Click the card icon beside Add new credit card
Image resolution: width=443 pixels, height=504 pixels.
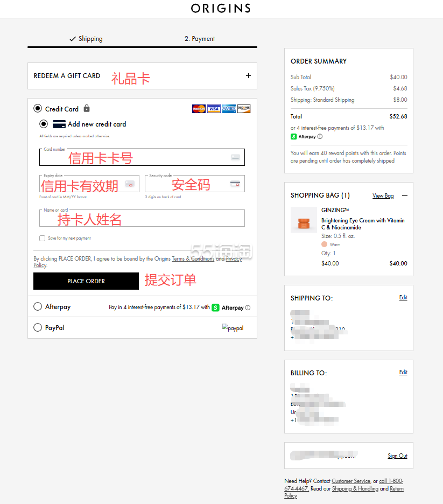[x=59, y=124]
